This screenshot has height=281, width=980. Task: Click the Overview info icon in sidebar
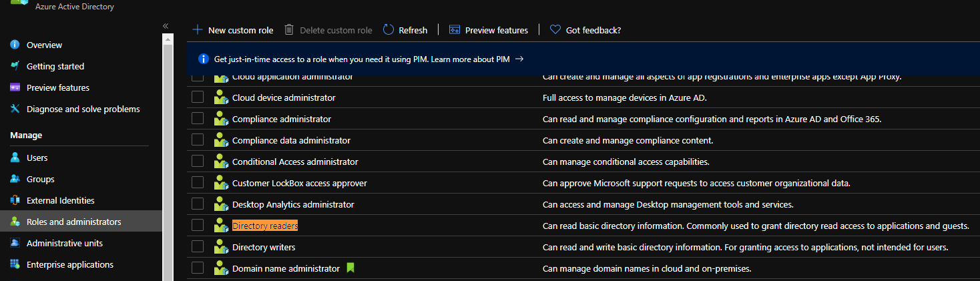[x=15, y=45]
